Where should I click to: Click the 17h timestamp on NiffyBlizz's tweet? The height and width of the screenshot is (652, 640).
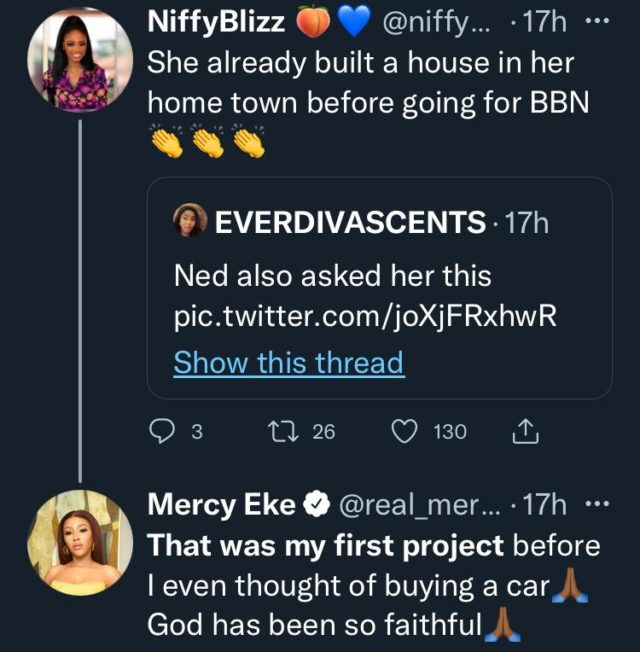click(546, 22)
